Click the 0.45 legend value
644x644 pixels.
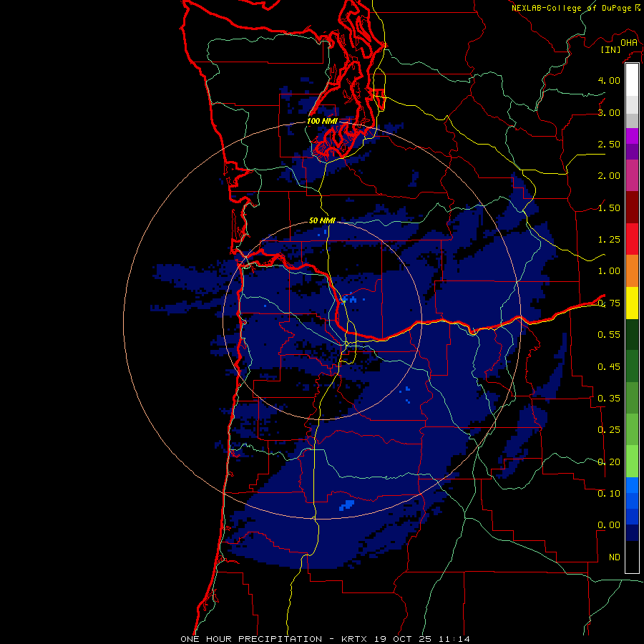pos(609,366)
